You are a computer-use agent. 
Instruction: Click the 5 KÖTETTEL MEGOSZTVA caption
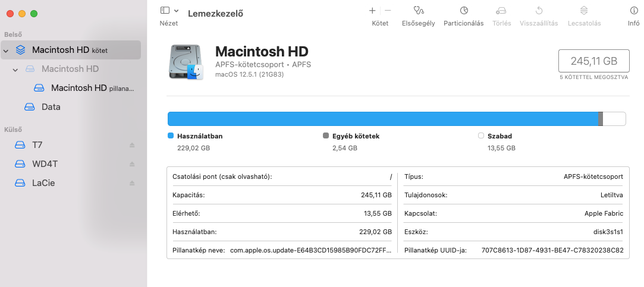point(594,77)
